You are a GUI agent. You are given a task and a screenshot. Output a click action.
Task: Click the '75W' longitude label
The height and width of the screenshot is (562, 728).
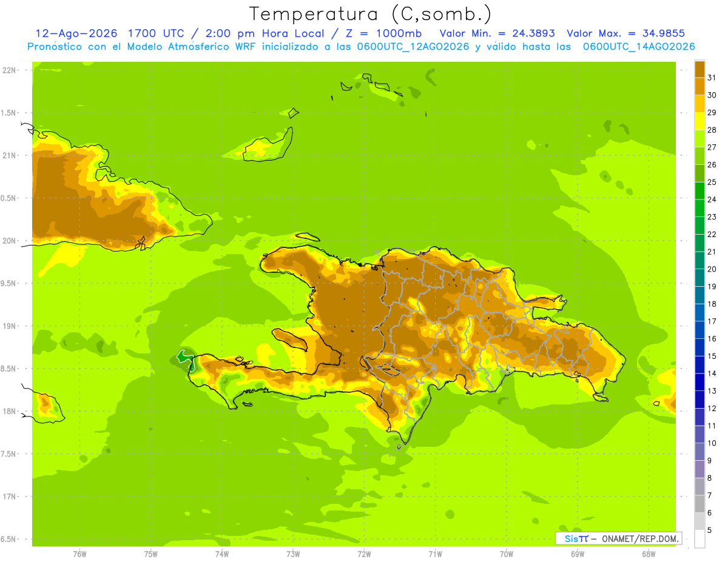150,554
